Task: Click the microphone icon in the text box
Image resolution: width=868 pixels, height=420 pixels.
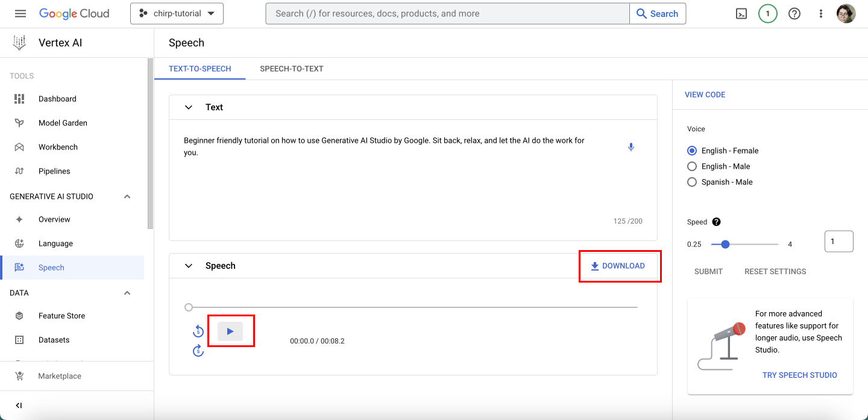Action: (x=631, y=147)
